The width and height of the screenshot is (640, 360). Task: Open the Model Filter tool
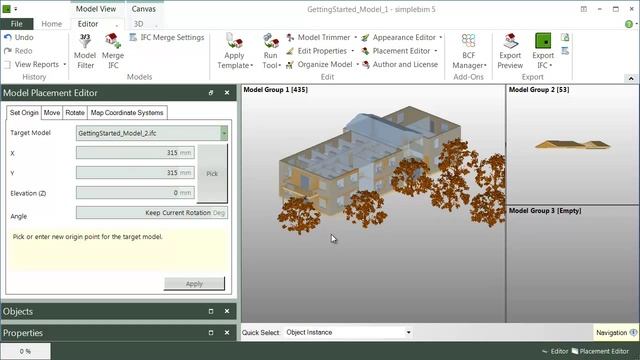pos(85,51)
